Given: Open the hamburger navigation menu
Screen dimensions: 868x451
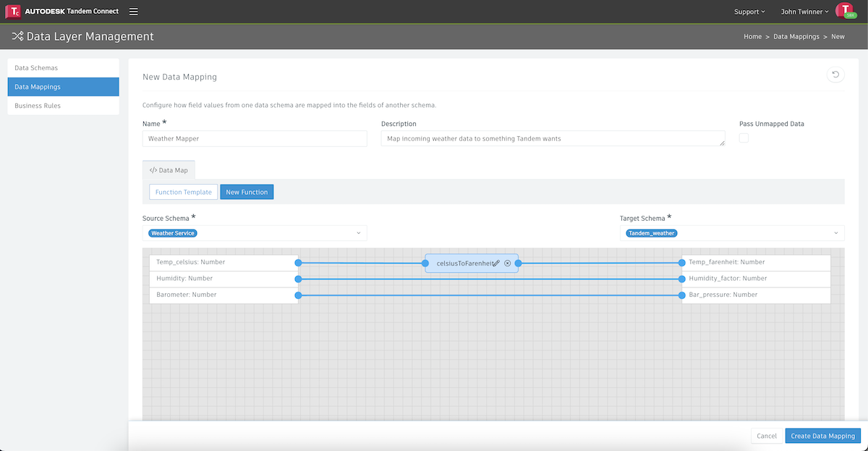Looking at the screenshot, I should [x=134, y=12].
